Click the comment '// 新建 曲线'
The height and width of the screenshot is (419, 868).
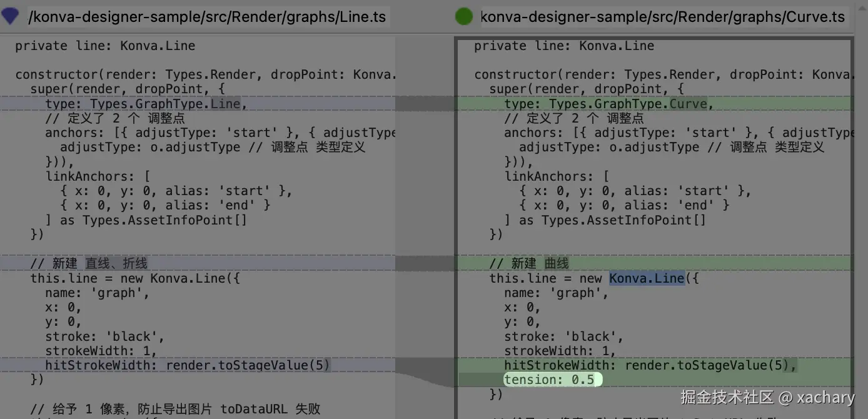529,263
